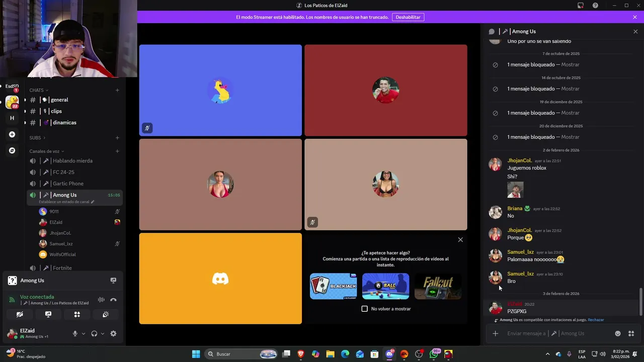Screen dimensions: 644x362
Task: Join Fortnite voice channel
Action: tap(74, 268)
